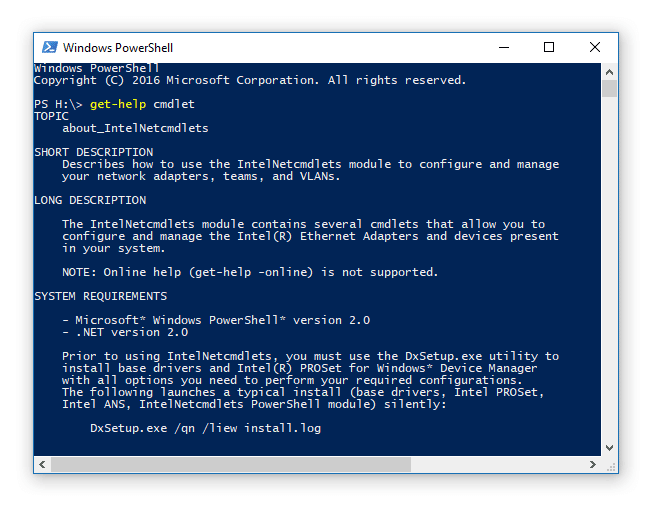Click the "about_IntelNetcmdlets" topic name

point(135,128)
